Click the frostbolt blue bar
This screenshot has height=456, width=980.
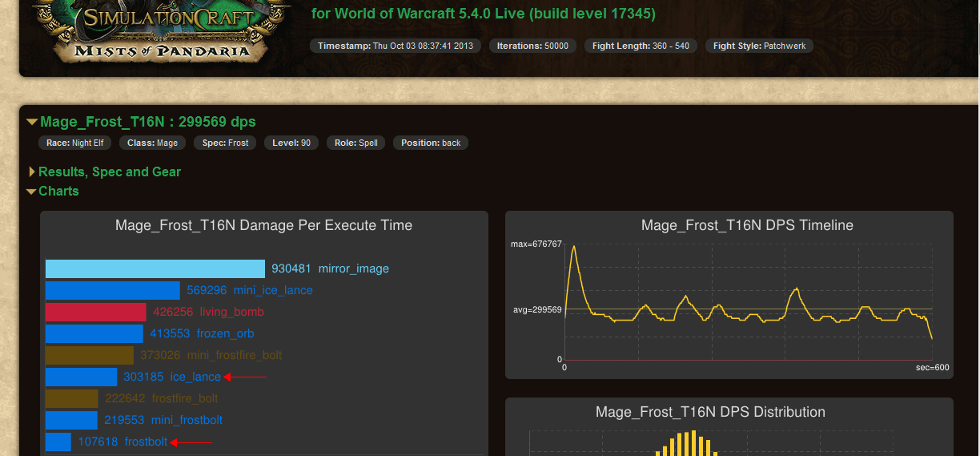pyautogui.click(x=58, y=442)
